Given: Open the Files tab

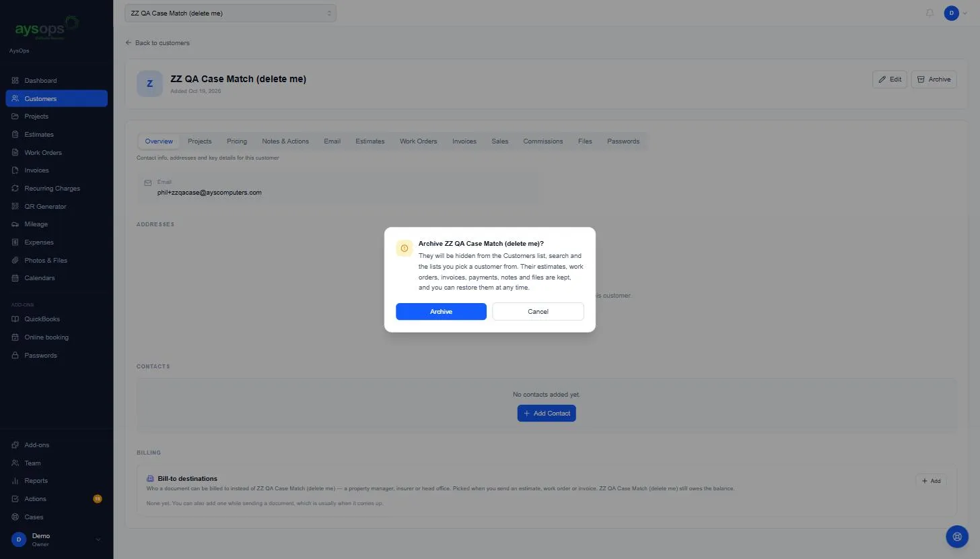Looking at the screenshot, I should coord(585,141).
